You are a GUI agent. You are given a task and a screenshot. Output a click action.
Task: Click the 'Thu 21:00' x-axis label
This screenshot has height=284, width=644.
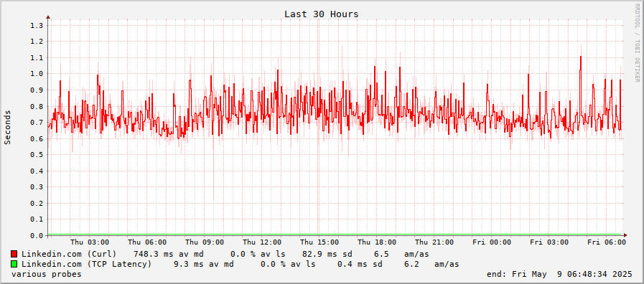tap(434, 242)
